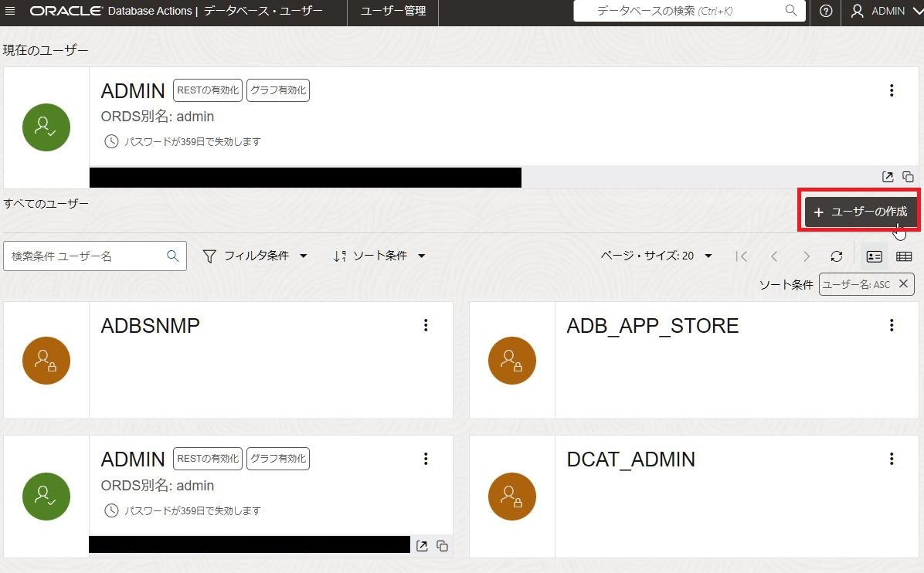Viewport: 924px width, 573px height.
Task: Refresh the user list
Action: [x=837, y=256]
